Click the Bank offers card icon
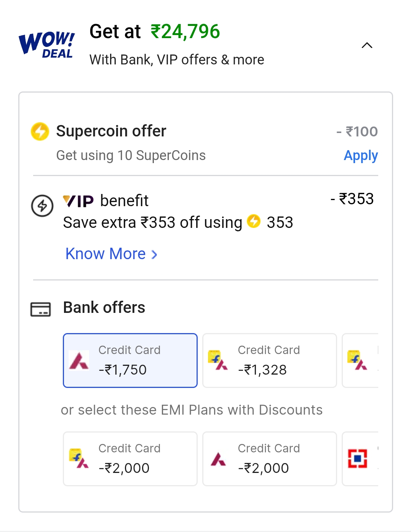 click(40, 309)
